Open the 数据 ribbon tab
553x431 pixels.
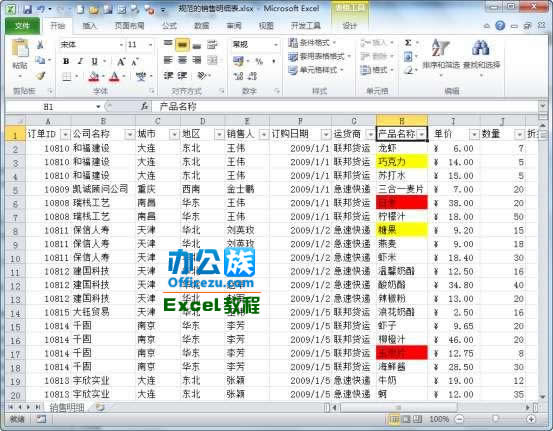pyautogui.click(x=201, y=26)
